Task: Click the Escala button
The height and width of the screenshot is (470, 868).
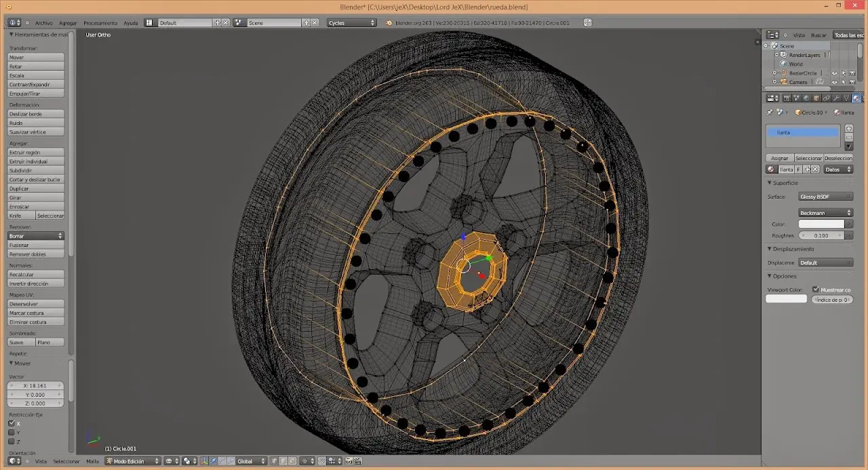Action: point(36,75)
